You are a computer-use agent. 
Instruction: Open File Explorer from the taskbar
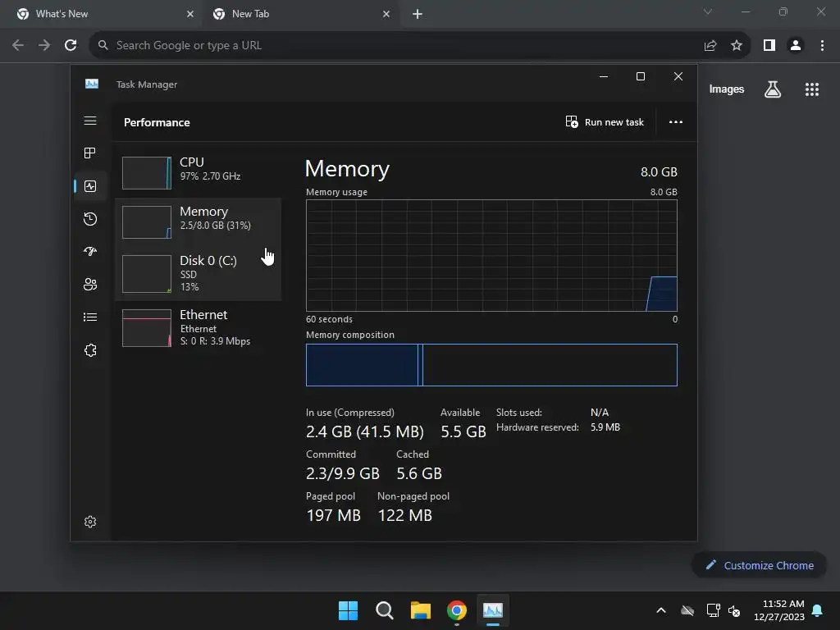[x=421, y=610]
